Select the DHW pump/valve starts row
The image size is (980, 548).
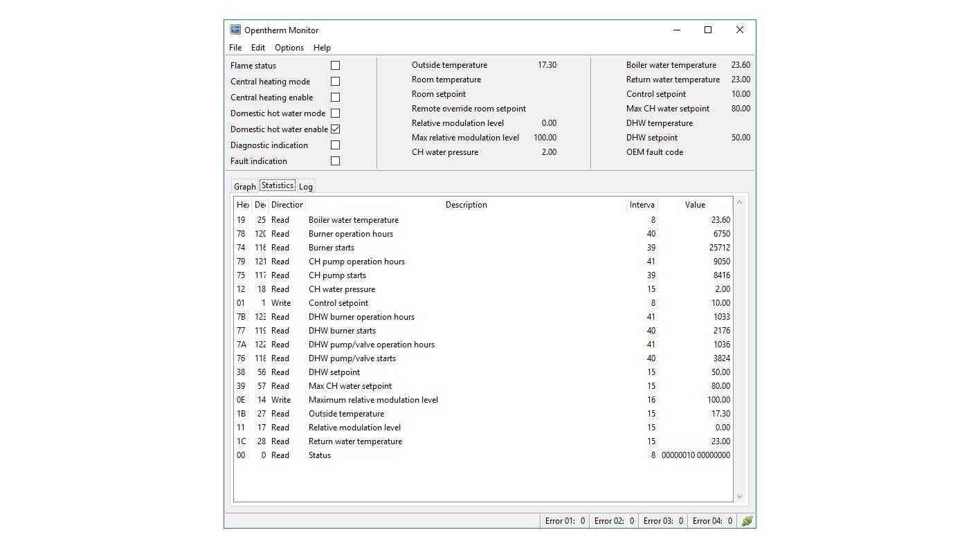point(483,358)
